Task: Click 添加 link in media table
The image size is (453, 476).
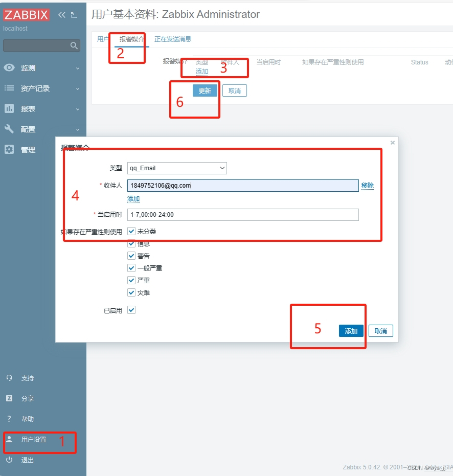Action: pos(202,72)
